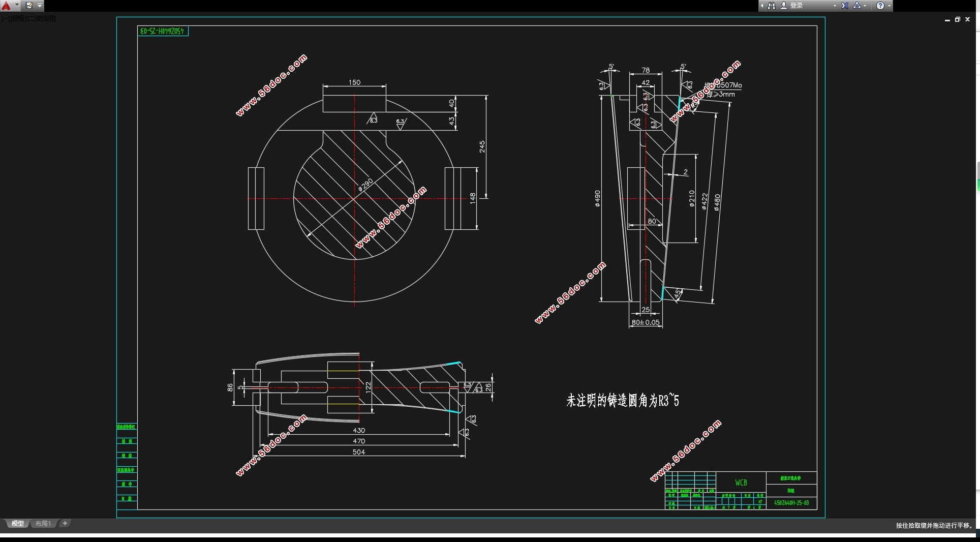Switch to the 模型 model tab
Image resolution: width=980 pixels, height=542 pixels.
click(18, 523)
